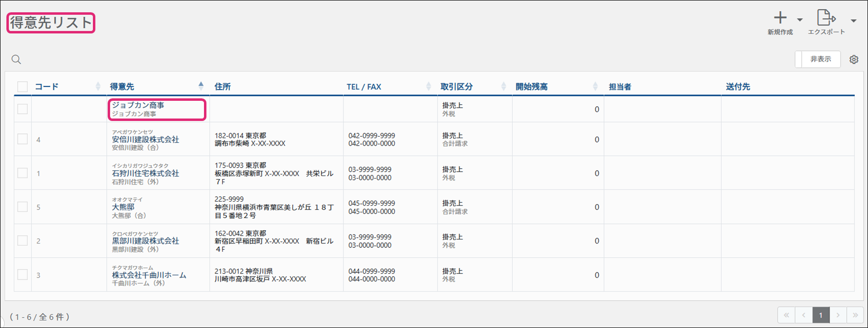Expand dropdown arrow next to 新規作成

[x=800, y=20]
